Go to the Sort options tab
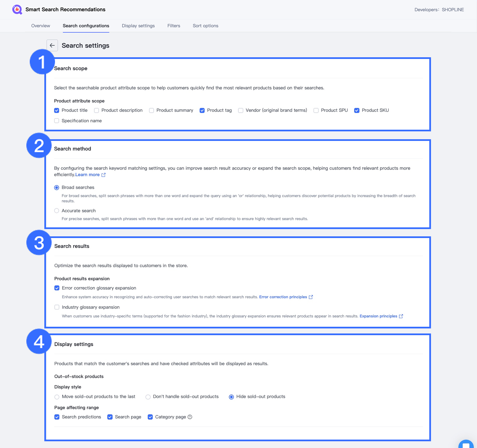Image resolution: width=477 pixels, height=448 pixels. coord(205,26)
